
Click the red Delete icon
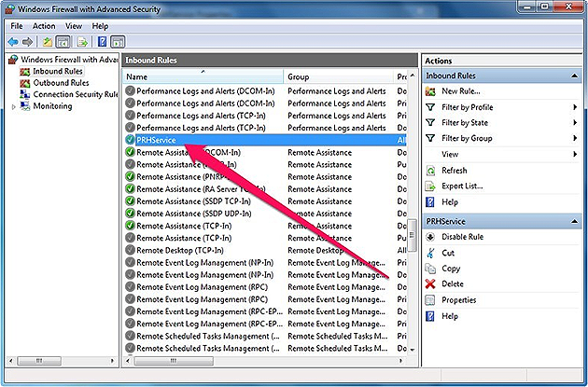click(430, 284)
